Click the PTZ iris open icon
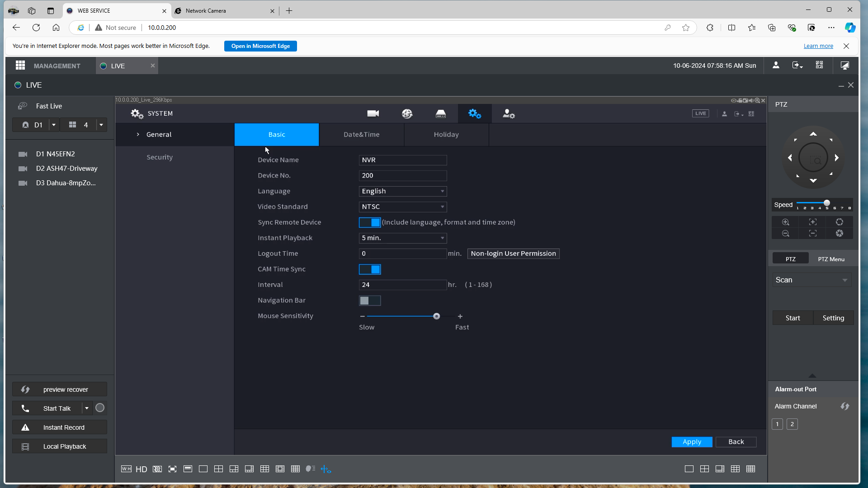 840,222
